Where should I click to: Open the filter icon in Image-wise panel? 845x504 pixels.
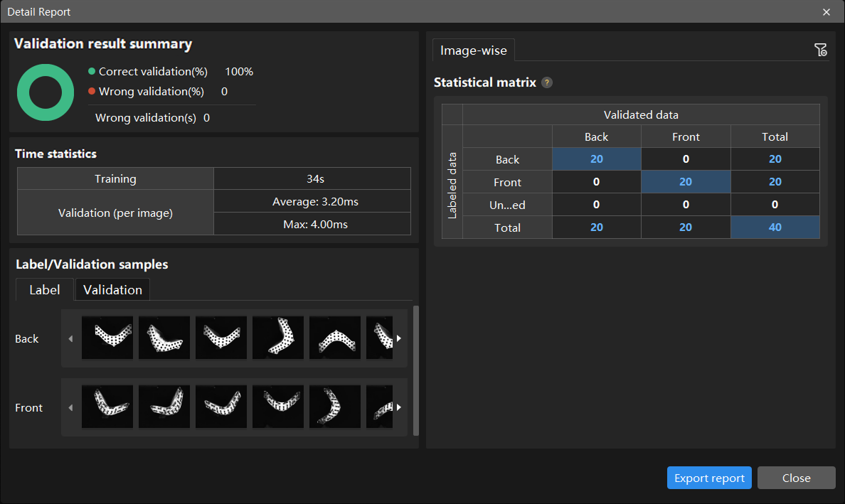(x=820, y=50)
